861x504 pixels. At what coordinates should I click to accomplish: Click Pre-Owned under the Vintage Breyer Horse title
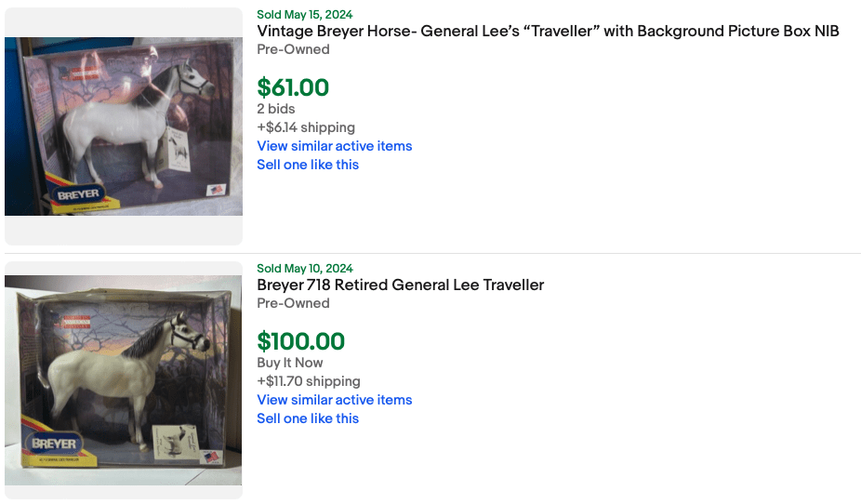coord(293,49)
